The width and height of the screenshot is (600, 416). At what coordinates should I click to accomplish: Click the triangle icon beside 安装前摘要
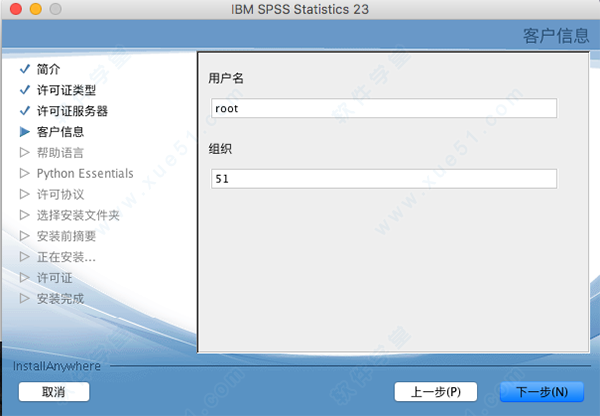25,236
